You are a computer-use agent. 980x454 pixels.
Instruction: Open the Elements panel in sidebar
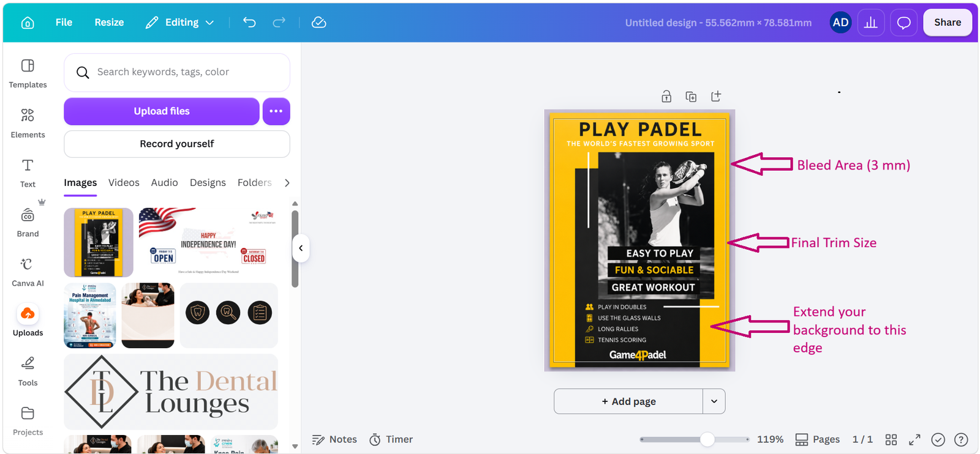coord(28,122)
